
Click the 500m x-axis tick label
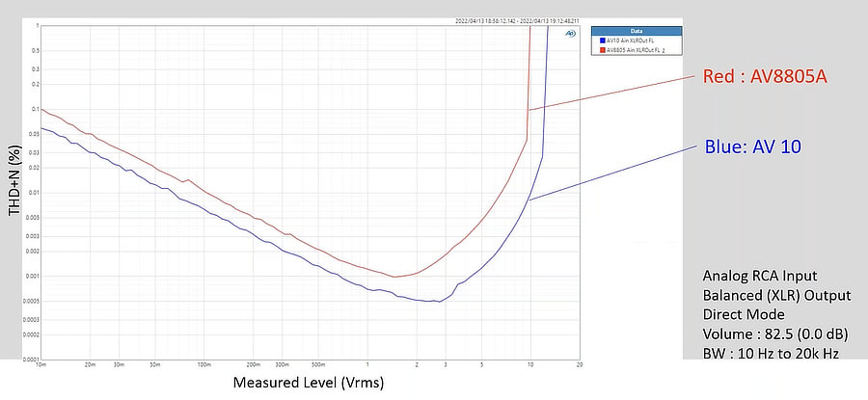tap(317, 365)
